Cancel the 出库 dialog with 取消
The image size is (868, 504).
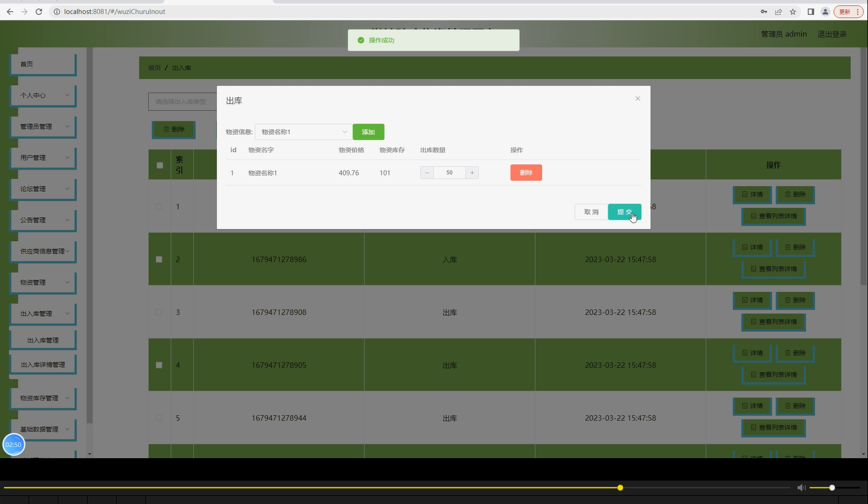[x=591, y=212]
